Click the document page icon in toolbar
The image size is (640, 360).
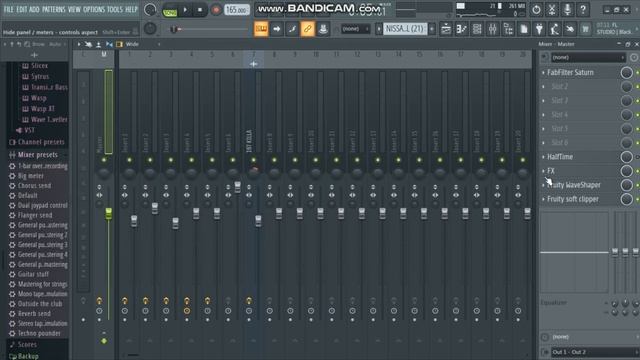[524, 29]
